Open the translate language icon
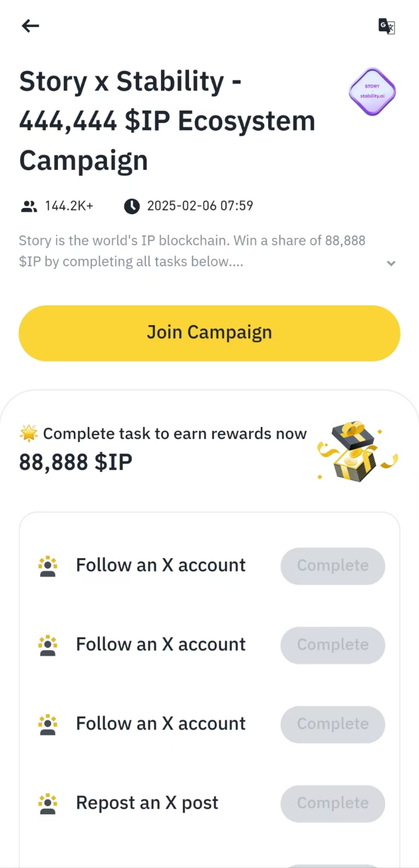419x868 pixels. (x=386, y=26)
